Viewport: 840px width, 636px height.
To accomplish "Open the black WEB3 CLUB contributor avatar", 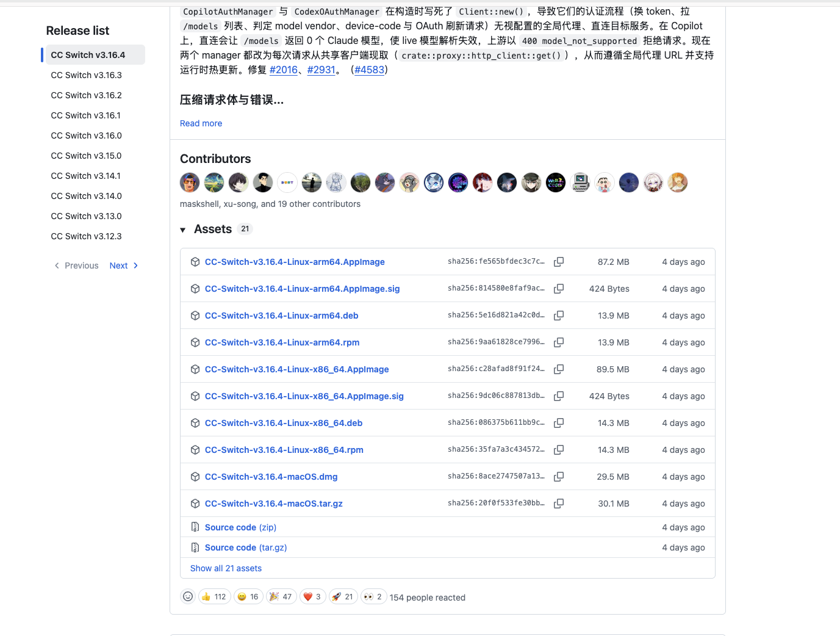I will (x=556, y=182).
